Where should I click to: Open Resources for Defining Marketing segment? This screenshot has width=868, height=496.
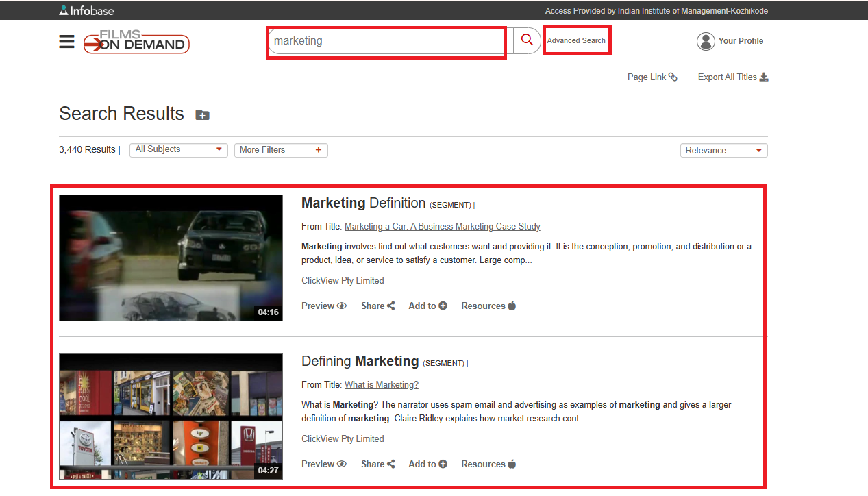click(488, 464)
